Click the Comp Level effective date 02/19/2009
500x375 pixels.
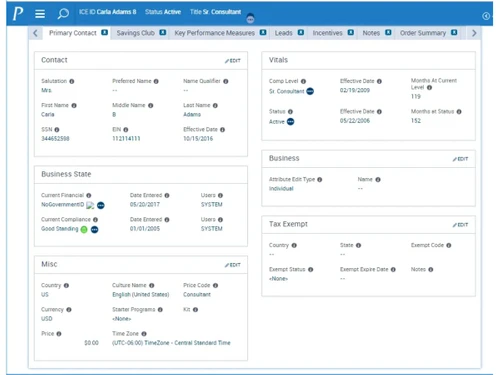(x=355, y=90)
